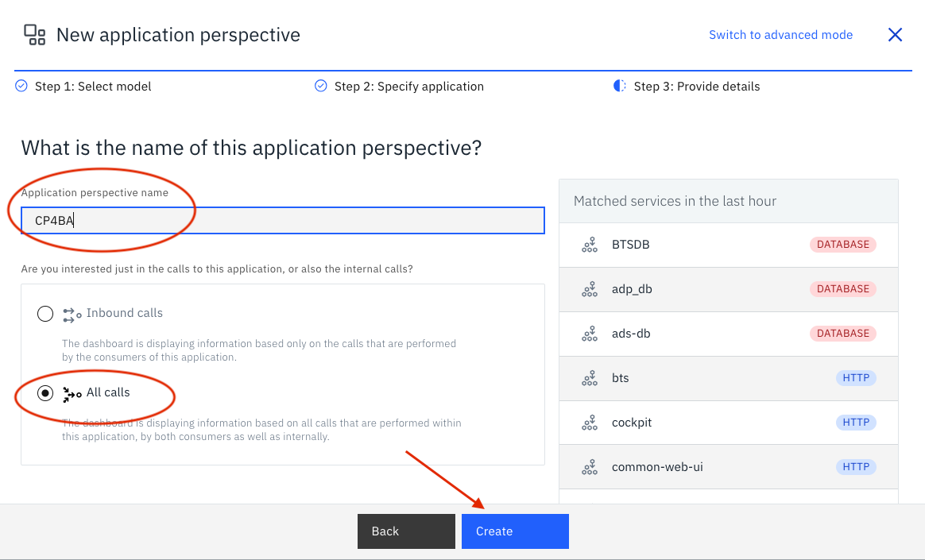The height and width of the screenshot is (560, 925).
Task: Click the All calls description text
Action: [261, 430]
